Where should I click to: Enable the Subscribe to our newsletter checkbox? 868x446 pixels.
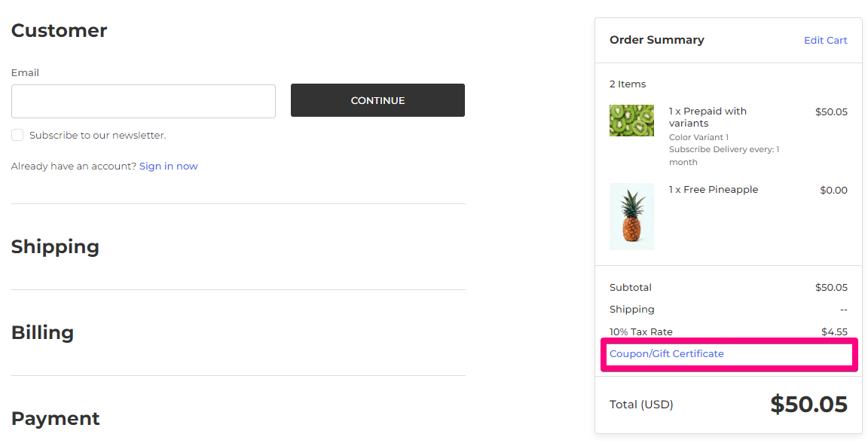tap(17, 135)
